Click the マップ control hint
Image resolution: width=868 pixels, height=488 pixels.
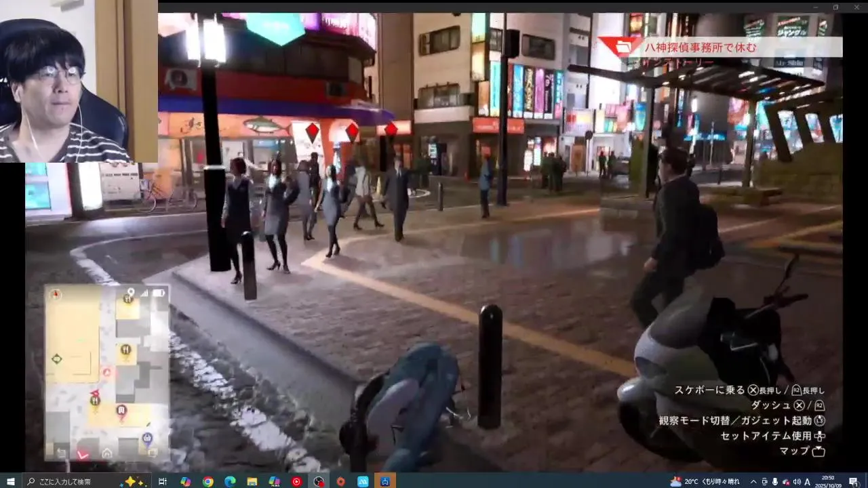[802, 451]
